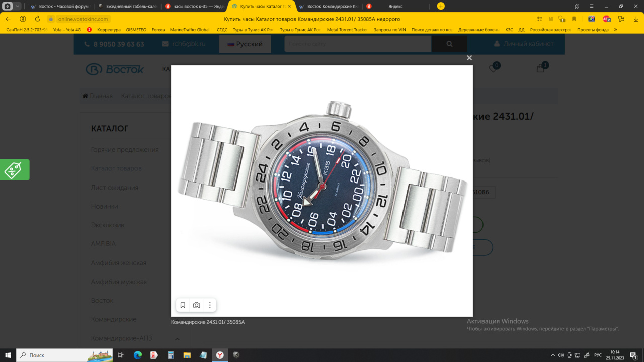Show hidden system tray icons
Screen dimensions: 644x362
[x=553, y=355]
